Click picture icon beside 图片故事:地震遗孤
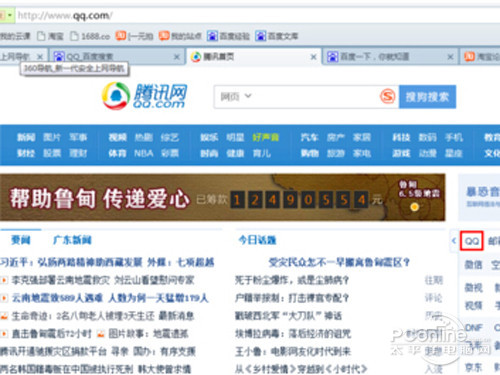The height and width of the screenshot is (375, 500). click(x=101, y=333)
